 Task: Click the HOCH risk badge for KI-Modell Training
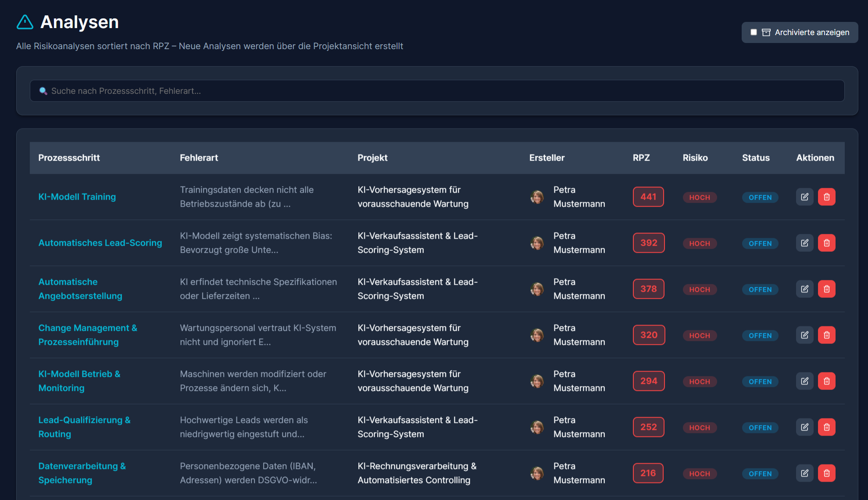coord(700,197)
